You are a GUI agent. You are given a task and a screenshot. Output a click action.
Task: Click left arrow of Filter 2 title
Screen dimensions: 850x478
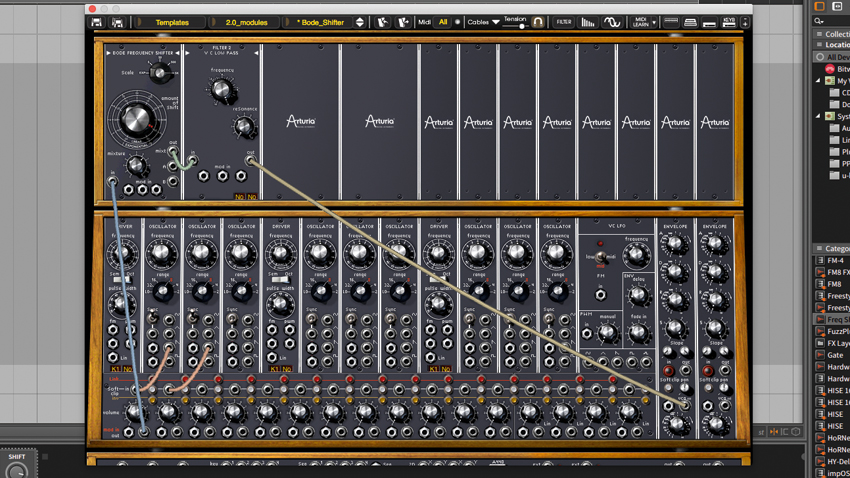(188, 53)
